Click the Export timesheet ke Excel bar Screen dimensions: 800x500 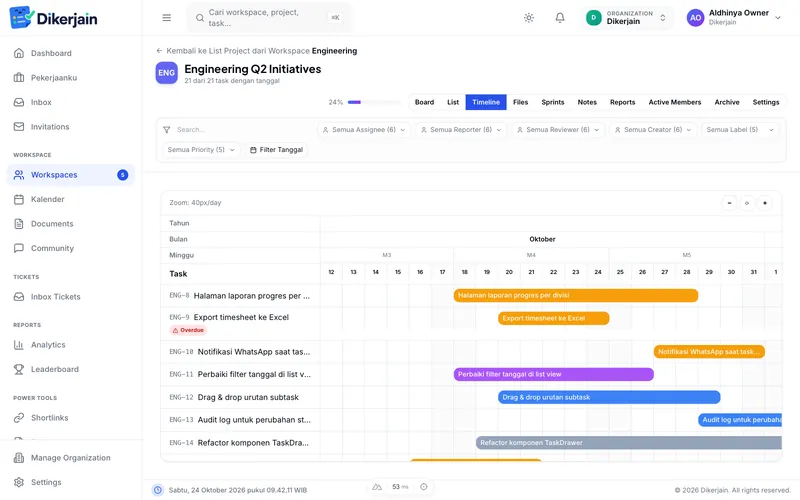click(554, 318)
